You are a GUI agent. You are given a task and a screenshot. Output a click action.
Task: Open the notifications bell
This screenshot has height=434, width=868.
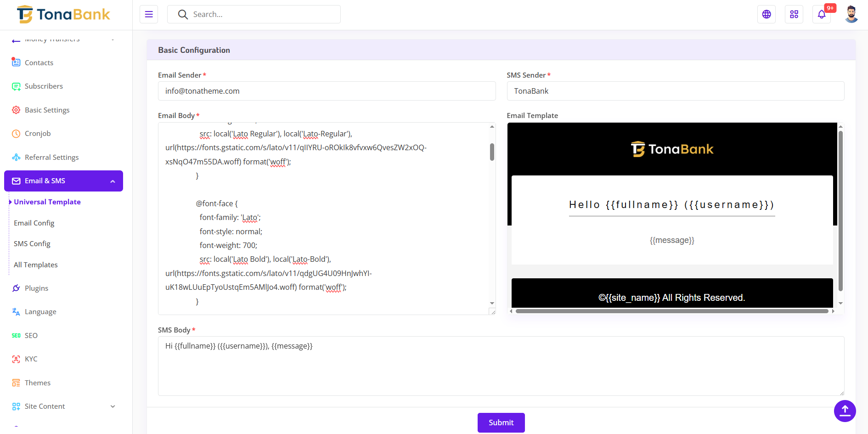pos(822,14)
